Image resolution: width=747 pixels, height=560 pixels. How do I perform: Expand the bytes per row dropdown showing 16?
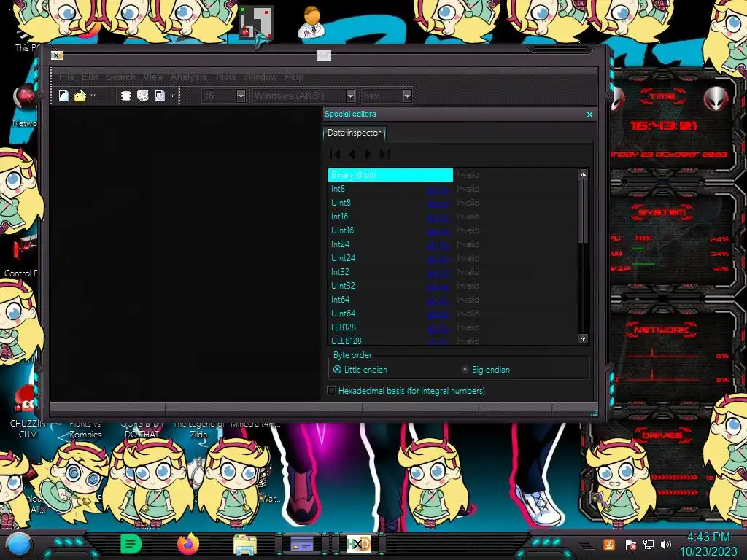(241, 96)
